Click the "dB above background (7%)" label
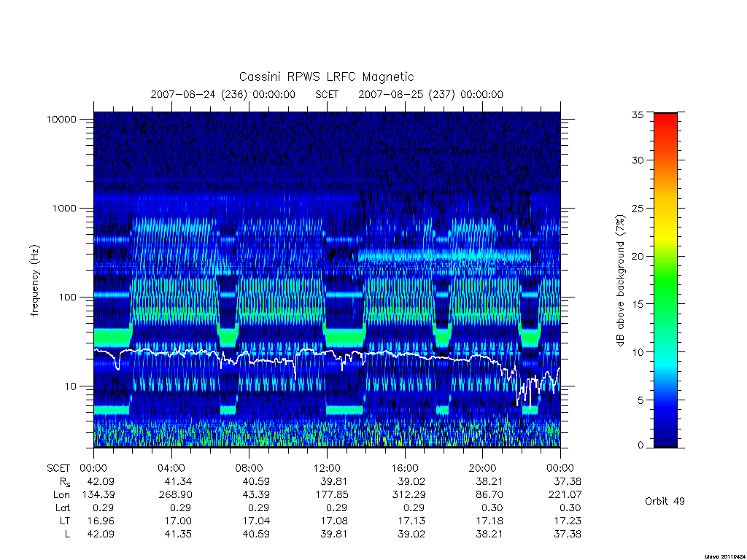The width and height of the screenshot is (747, 560). [x=620, y=281]
